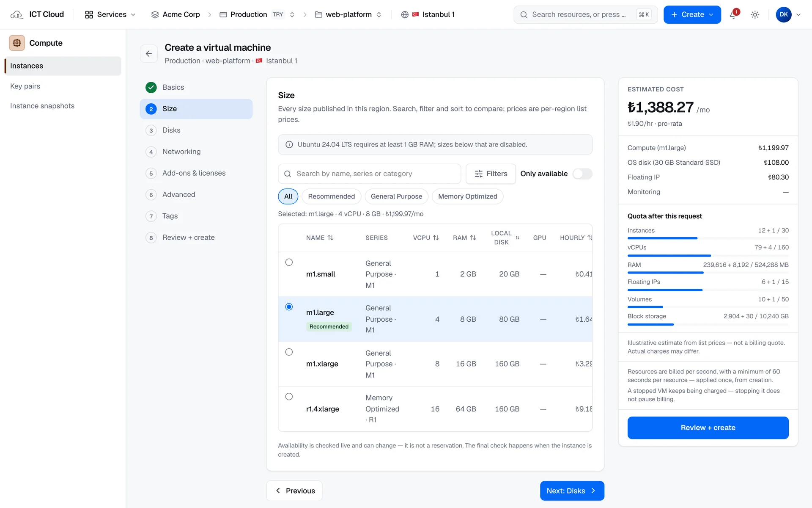Click the Previous button

tap(294, 491)
